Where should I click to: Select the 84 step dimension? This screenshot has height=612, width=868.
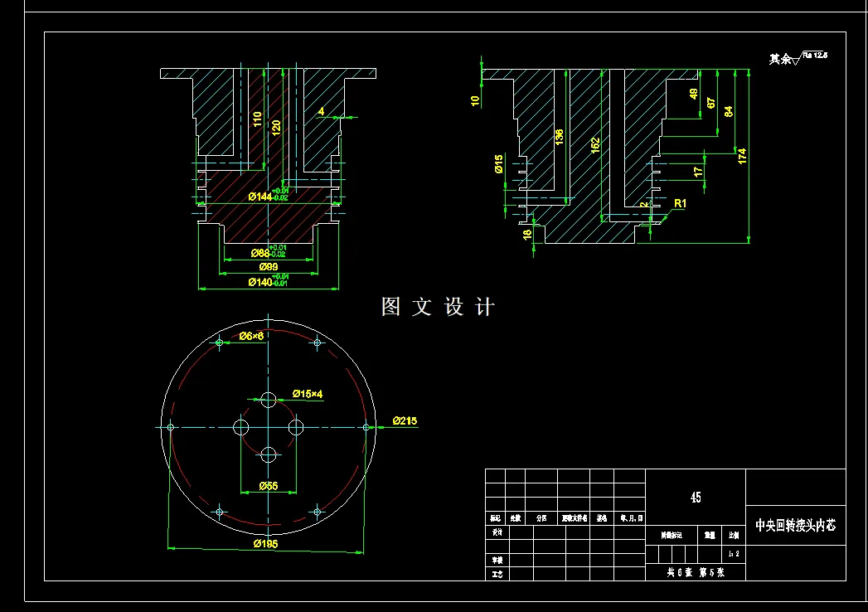729,111
